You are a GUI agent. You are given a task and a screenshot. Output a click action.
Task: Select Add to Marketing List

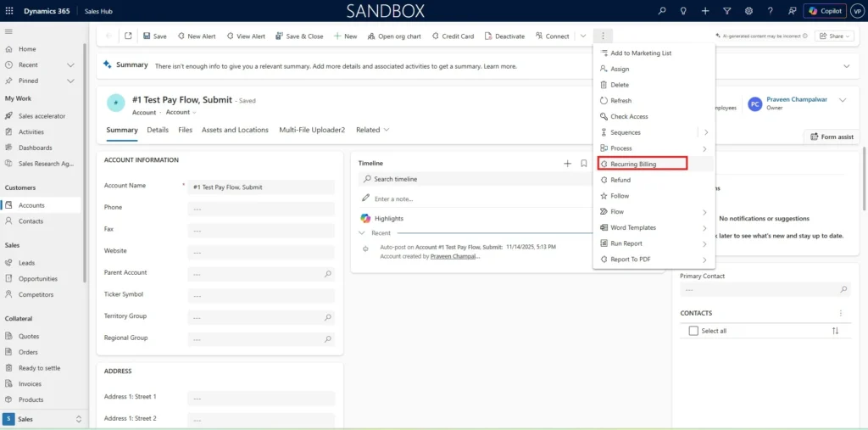click(x=654, y=53)
